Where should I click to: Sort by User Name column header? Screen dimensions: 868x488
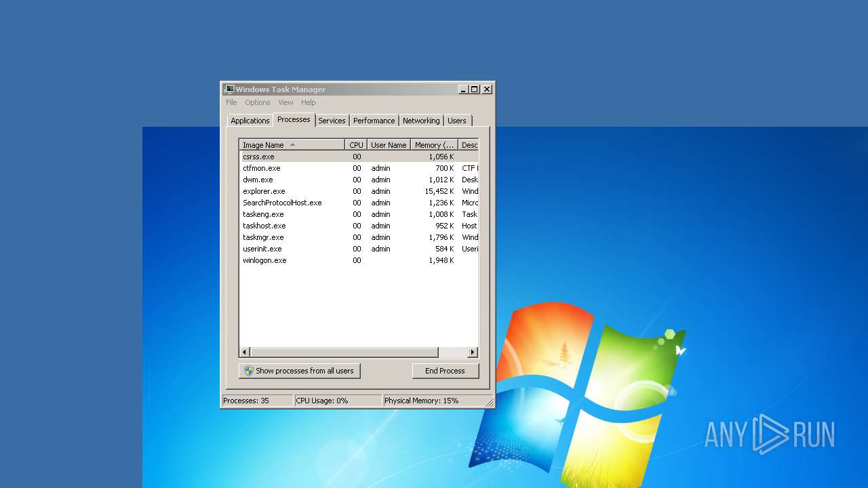tap(389, 145)
